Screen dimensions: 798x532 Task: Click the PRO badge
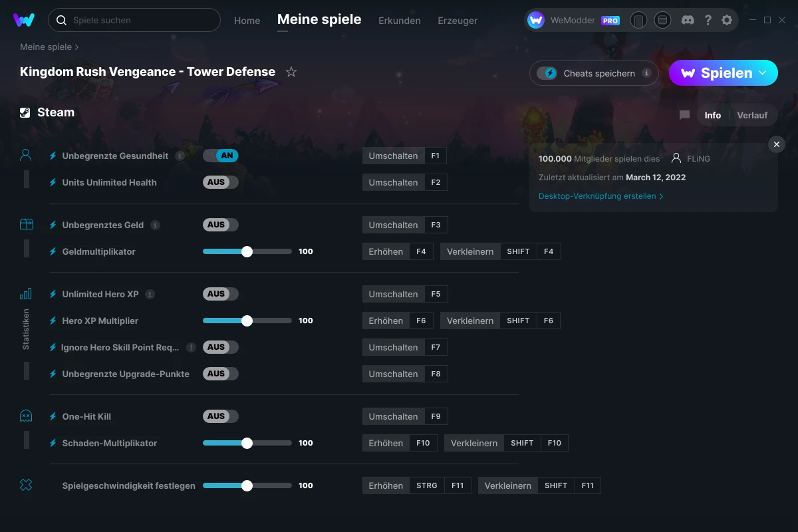click(x=610, y=21)
